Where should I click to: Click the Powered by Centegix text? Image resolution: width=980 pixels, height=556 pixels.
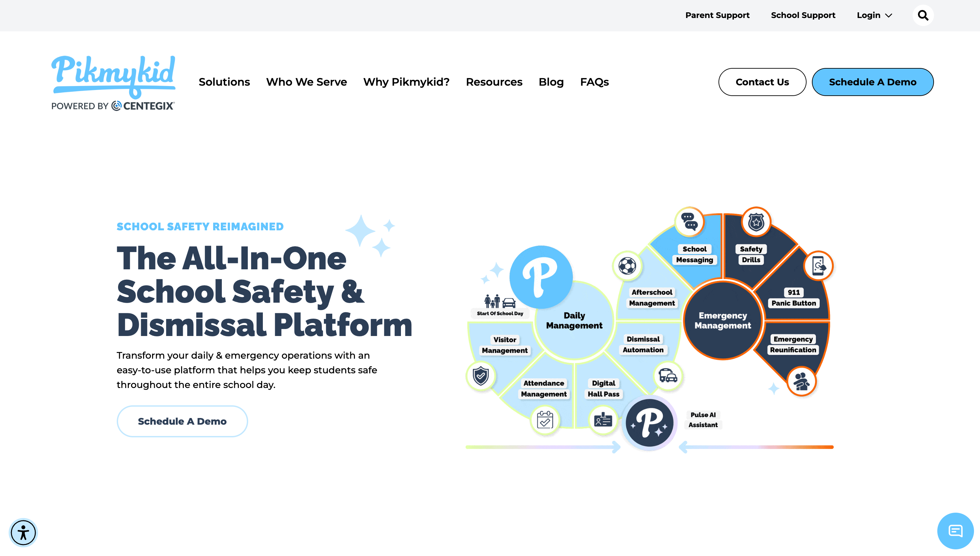(113, 106)
